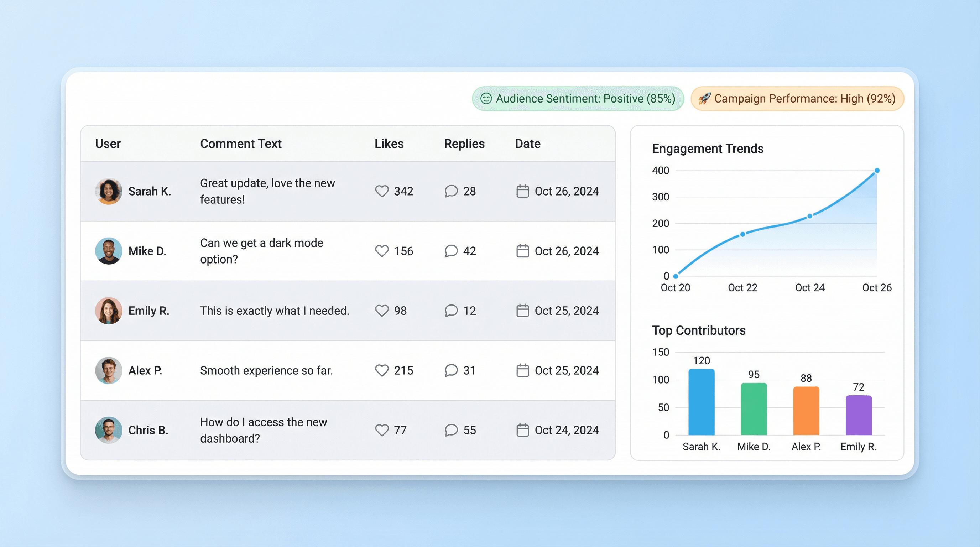The width and height of the screenshot is (980, 547).
Task: Open Mike D.'s profile picture
Action: point(108,251)
